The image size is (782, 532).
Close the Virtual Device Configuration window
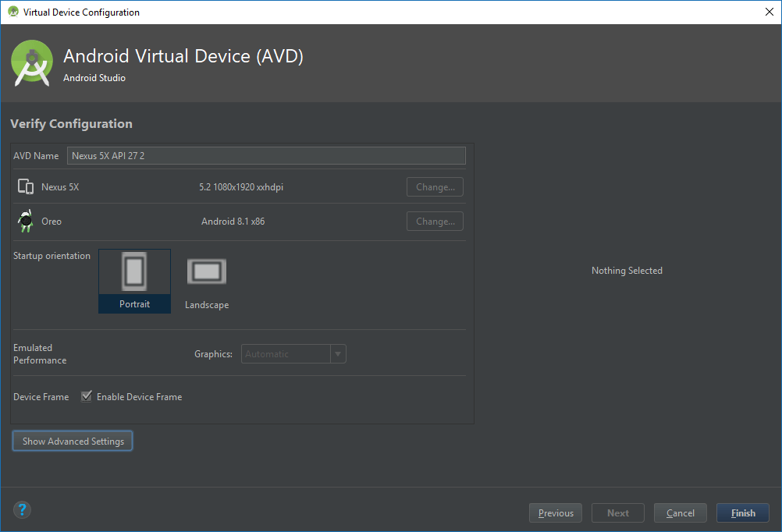[769, 12]
